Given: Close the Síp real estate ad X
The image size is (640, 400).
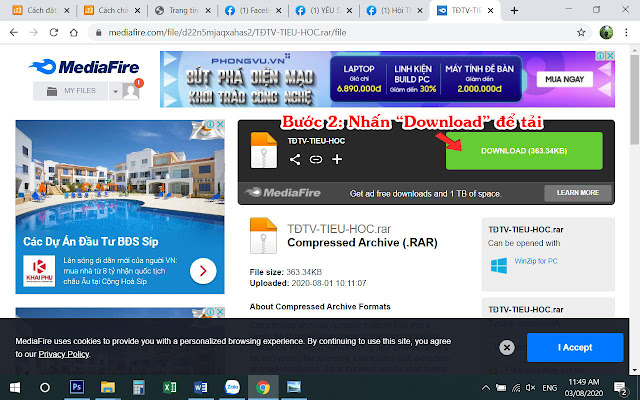Looking at the screenshot, I should click(220, 124).
